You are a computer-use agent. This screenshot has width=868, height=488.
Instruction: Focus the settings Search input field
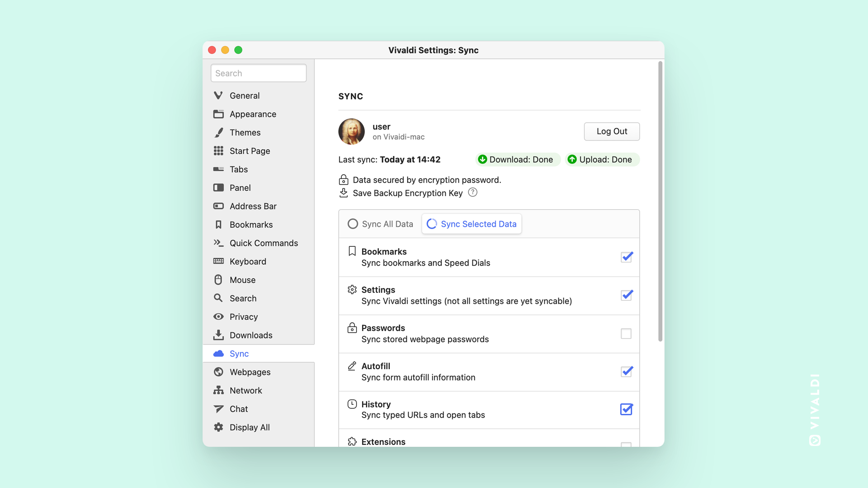tap(259, 73)
